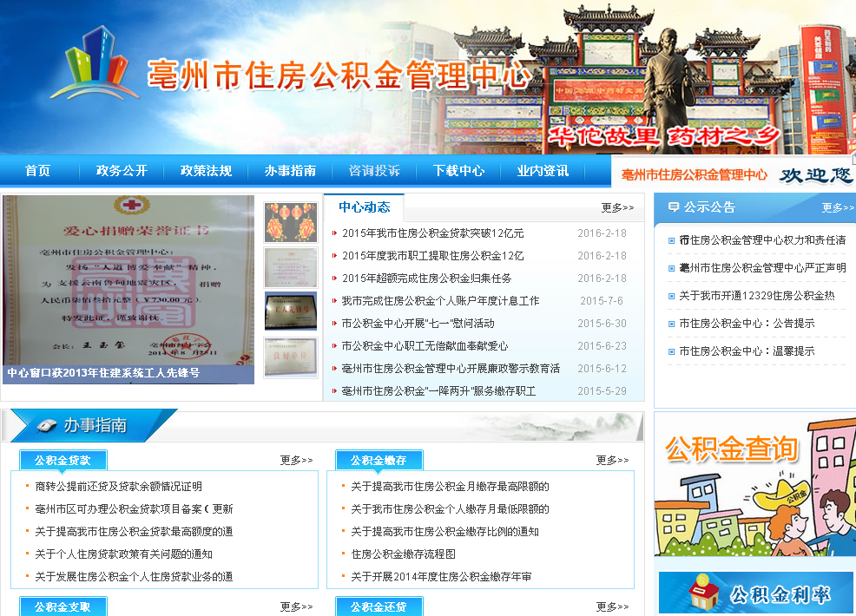Click 更多>> next to 公积金还贷
Viewport: 856px width, 616px height.
tap(612, 606)
